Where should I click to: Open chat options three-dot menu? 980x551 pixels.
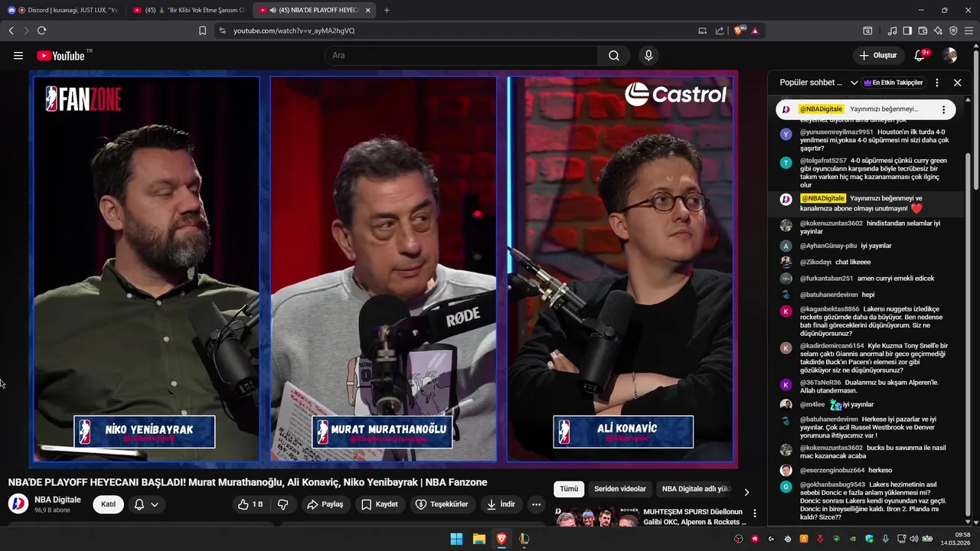(x=936, y=83)
